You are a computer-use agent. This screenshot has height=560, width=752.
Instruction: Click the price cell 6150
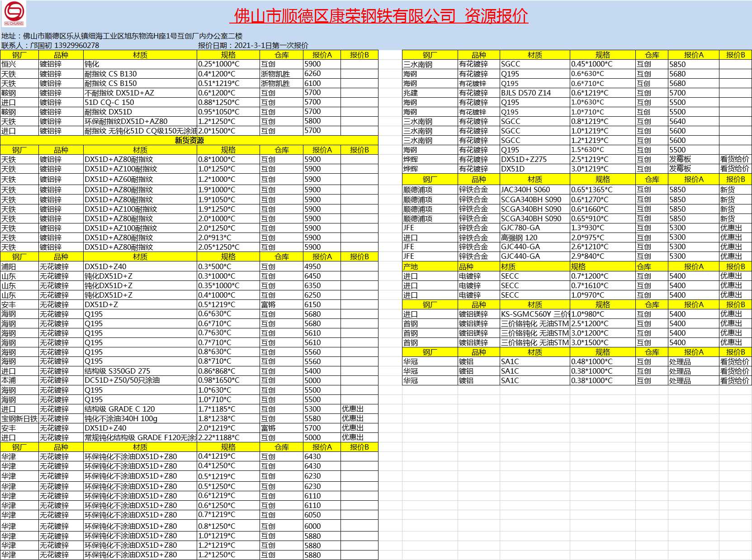(322, 304)
